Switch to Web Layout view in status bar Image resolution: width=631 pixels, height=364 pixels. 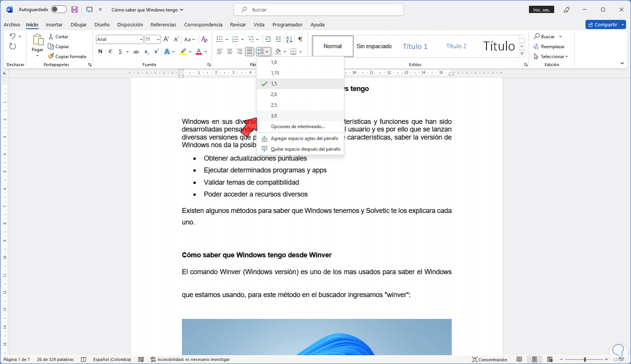tap(550, 359)
